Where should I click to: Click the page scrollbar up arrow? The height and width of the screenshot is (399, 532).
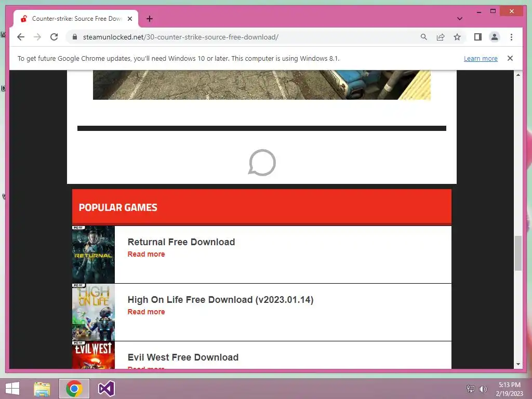(x=518, y=75)
